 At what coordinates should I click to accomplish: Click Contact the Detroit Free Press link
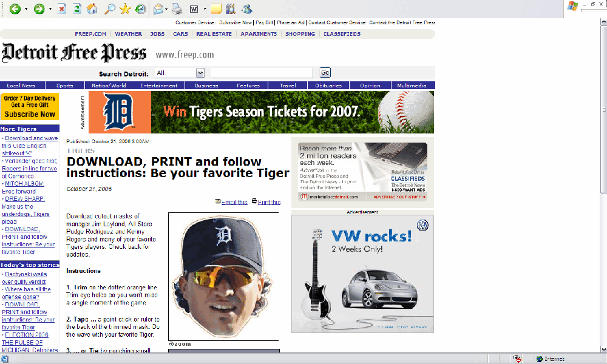coord(402,22)
